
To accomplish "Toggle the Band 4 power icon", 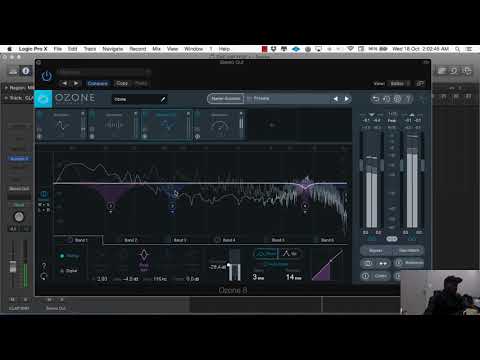I will 217,240.
